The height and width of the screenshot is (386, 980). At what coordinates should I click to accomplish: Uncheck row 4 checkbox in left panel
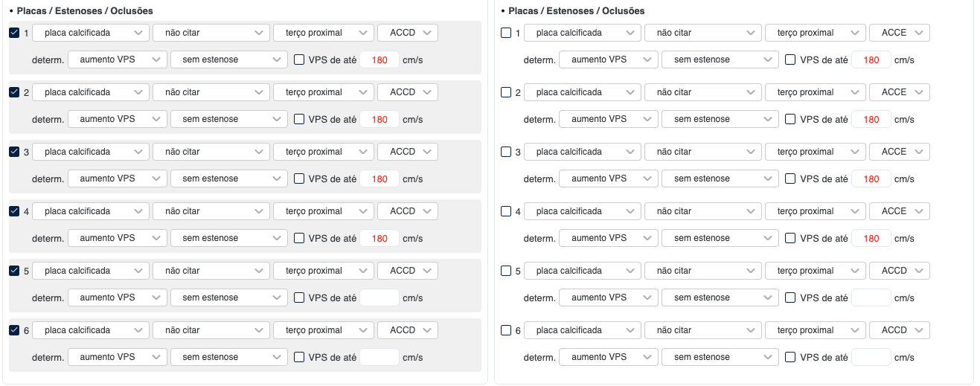[x=14, y=211]
